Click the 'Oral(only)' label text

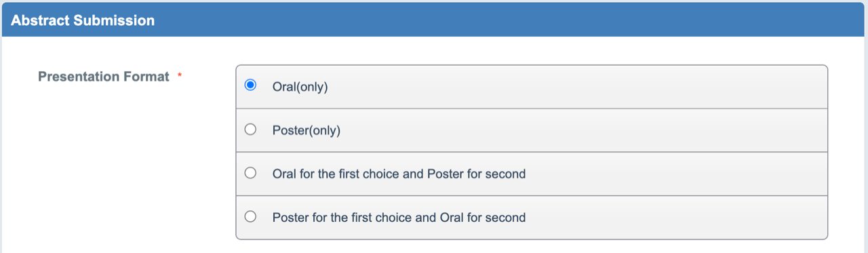[300, 87]
